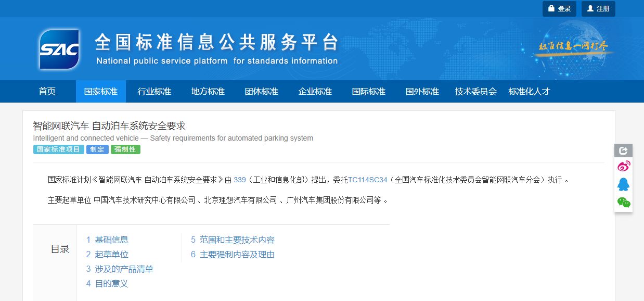
Task: Open the 团体标准 navigation item
Action: (x=262, y=92)
